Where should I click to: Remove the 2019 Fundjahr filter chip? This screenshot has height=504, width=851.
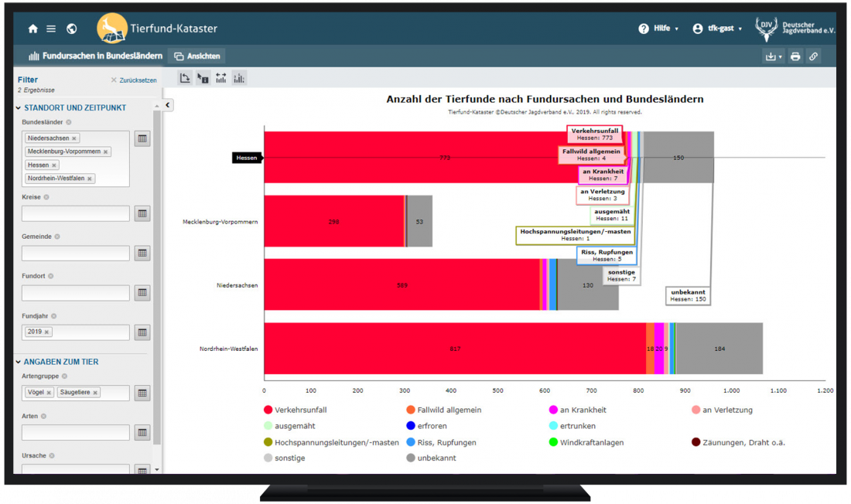click(x=48, y=332)
